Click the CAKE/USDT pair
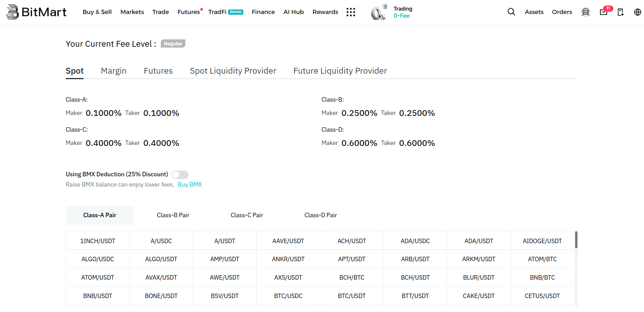The height and width of the screenshot is (312, 644). point(479,296)
